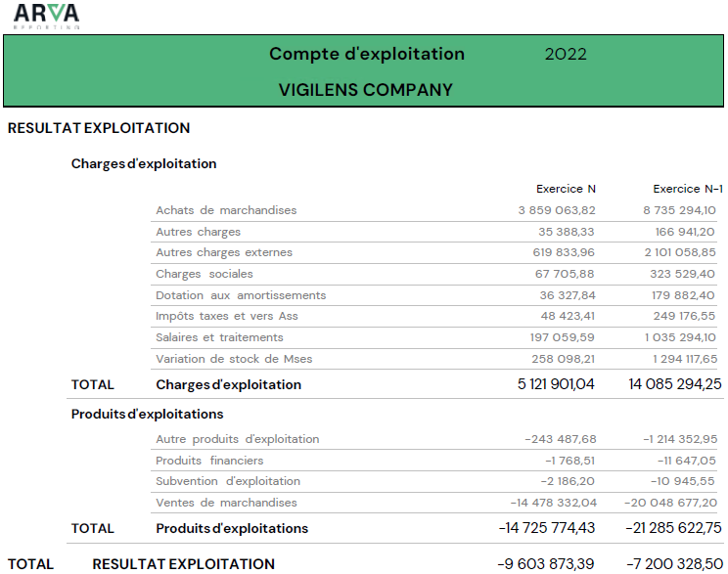Select the value 8 735 294,10
The width and height of the screenshot is (728, 574).
coord(679,210)
